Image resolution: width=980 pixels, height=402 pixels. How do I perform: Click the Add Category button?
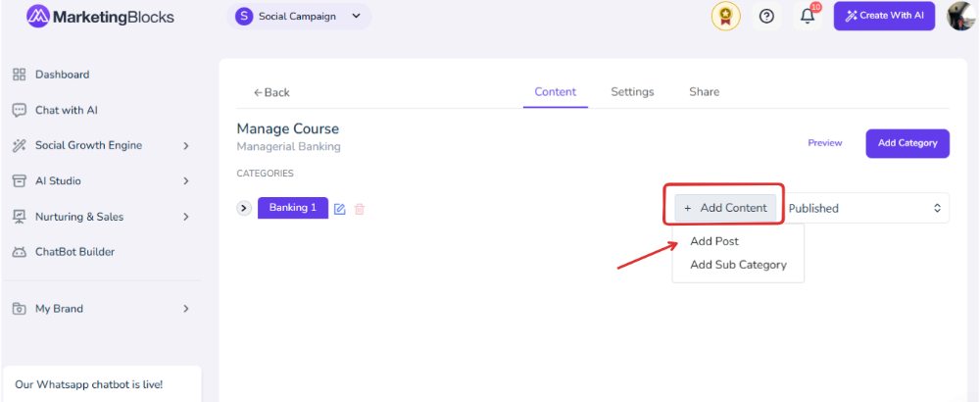pyautogui.click(x=907, y=143)
